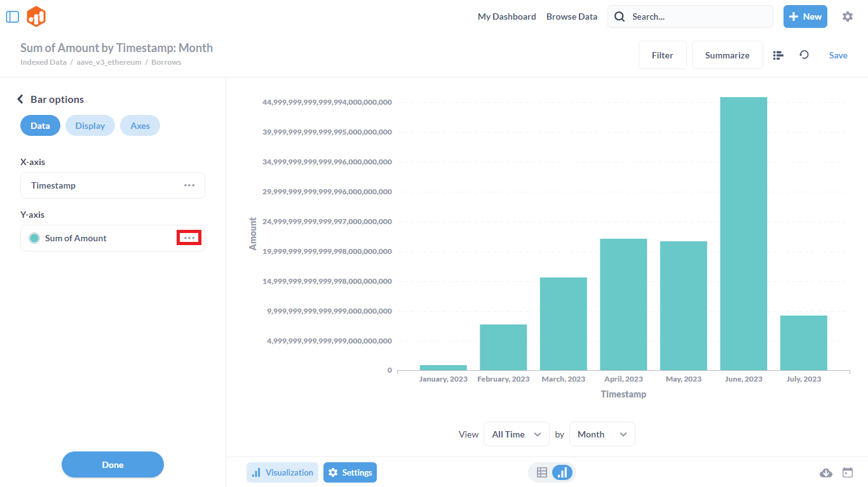Click the Save link

point(837,55)
